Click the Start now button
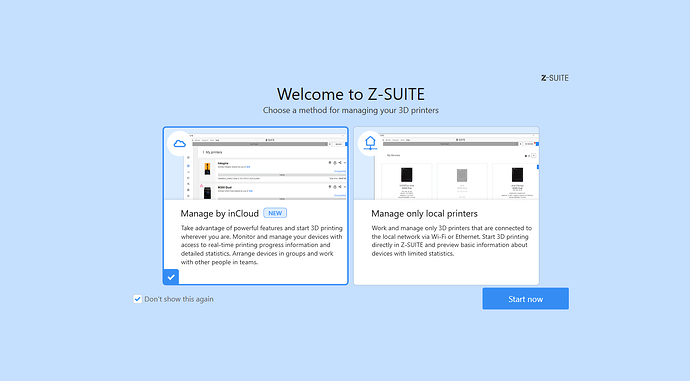The height and width of the screenshot is (381, 690). pyautogui.click(x=525, y=299)
